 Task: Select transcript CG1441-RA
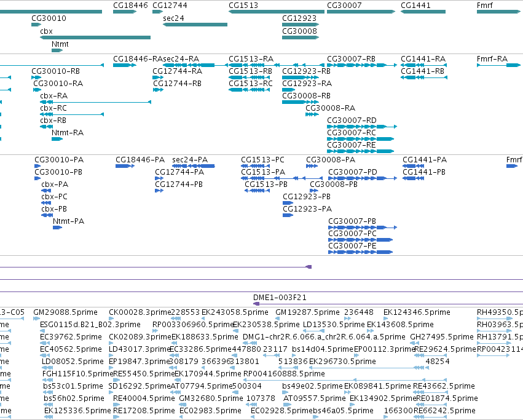click(423, 59)
